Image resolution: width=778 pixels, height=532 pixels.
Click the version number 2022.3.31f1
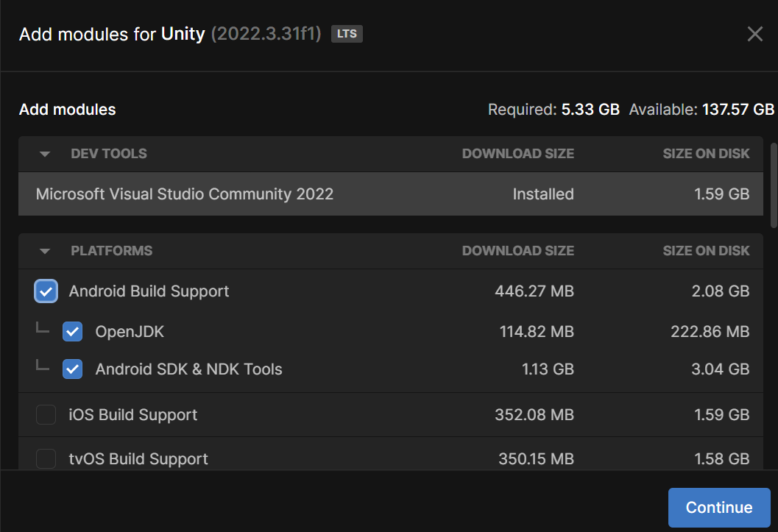click(x=266, y=34)
